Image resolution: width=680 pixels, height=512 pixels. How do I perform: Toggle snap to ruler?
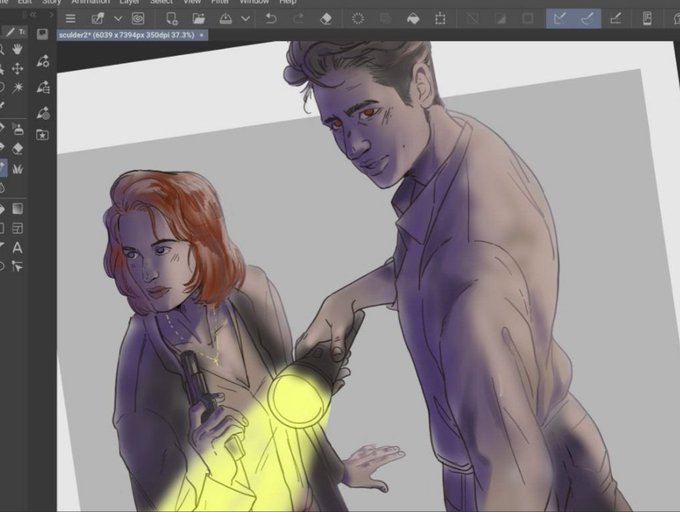[560, 19]
